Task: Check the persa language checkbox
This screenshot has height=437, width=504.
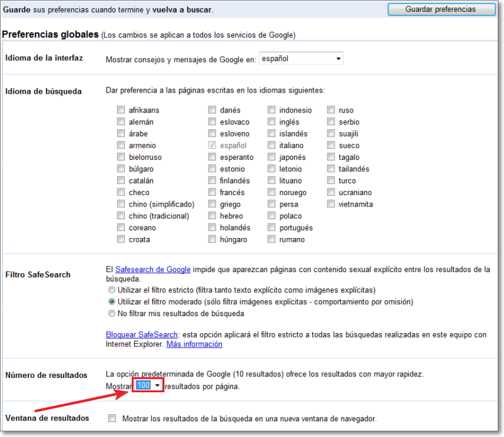Action: pos(272,204)
